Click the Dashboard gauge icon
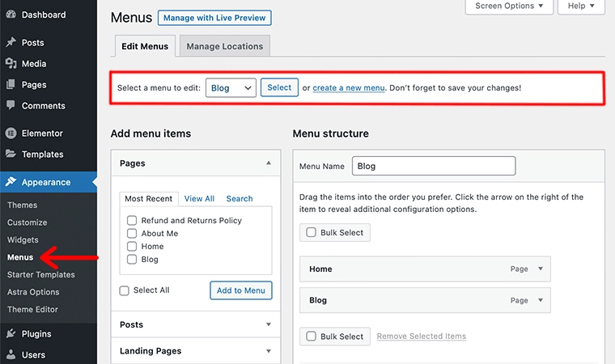 pyautogui.click(x=11, y=15)
